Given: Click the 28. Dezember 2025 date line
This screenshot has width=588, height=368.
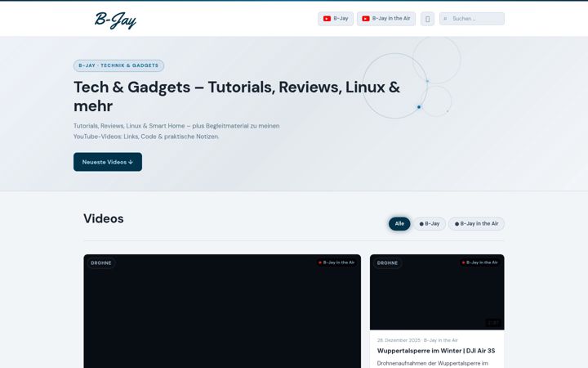Looking at the screenshot, I should [x=417, y=340].
